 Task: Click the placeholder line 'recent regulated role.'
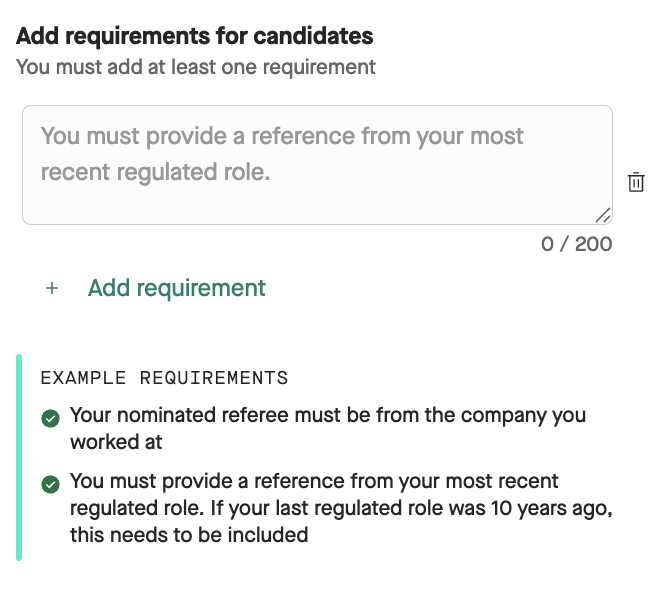(156, 172)
